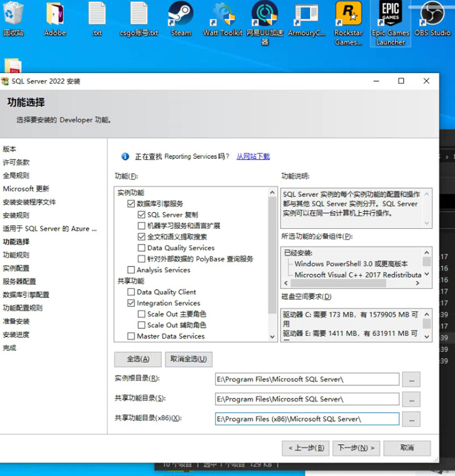Select 服务器配置 step in the sidebar
This screenshot has height=476, width=455.
(x=19, y=281)
